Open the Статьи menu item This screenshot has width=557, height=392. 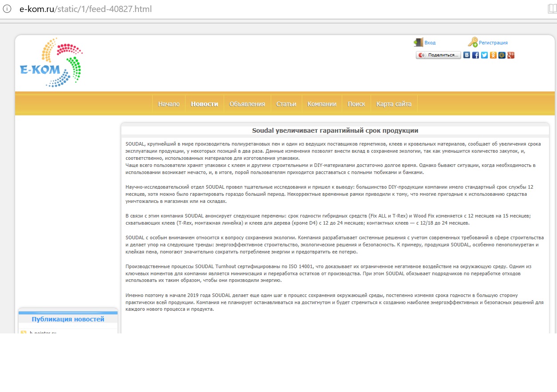click(286, 104)
